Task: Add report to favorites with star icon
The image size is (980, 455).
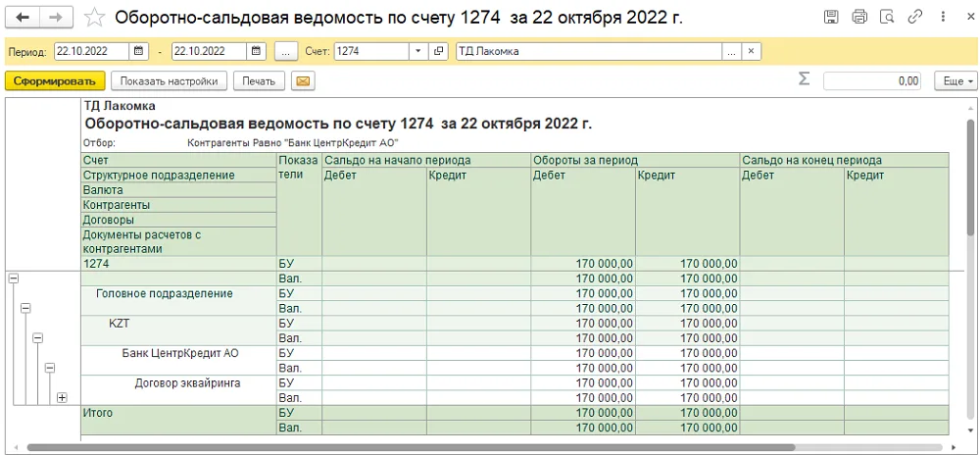Action: [94, 18]
